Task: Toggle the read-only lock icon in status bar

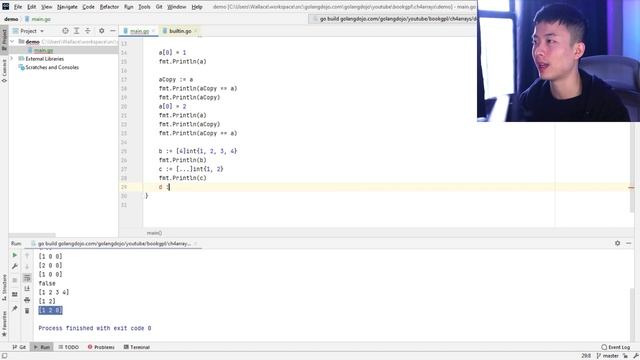Action: (625, 356)
